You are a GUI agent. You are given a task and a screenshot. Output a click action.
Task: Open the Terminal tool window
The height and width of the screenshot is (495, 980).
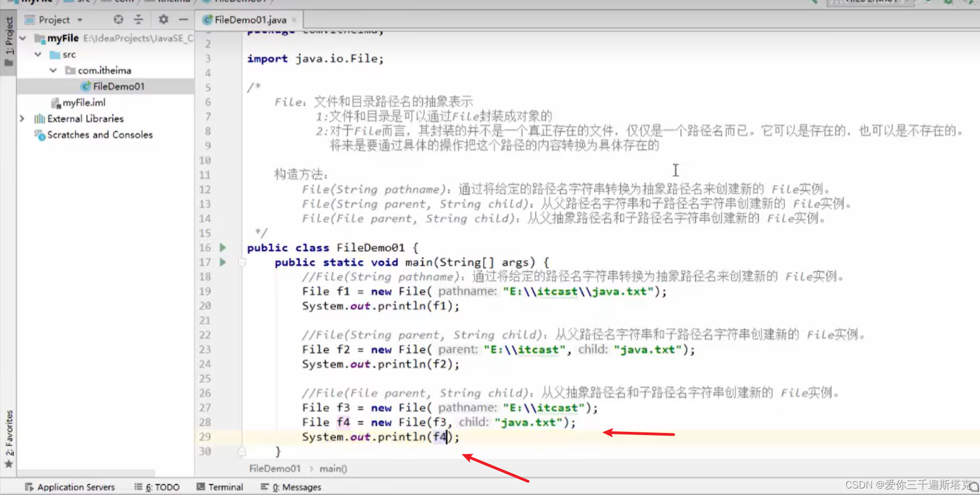(x=220, y=487)
